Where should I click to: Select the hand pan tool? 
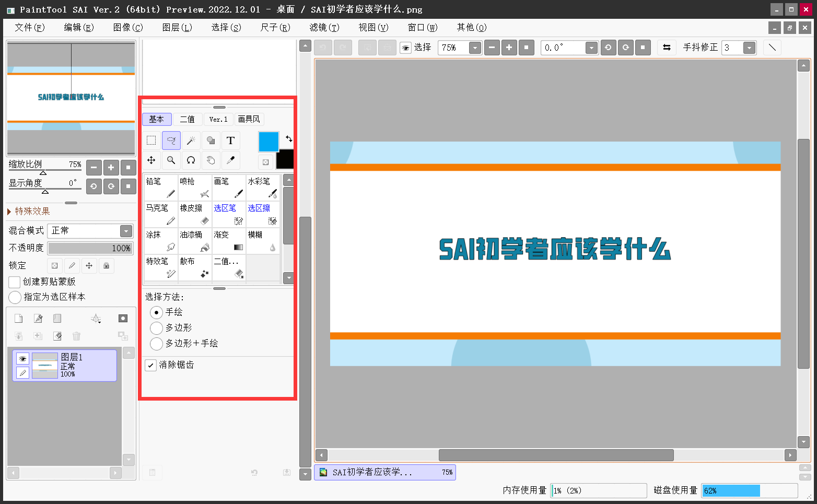coord(211,160)
